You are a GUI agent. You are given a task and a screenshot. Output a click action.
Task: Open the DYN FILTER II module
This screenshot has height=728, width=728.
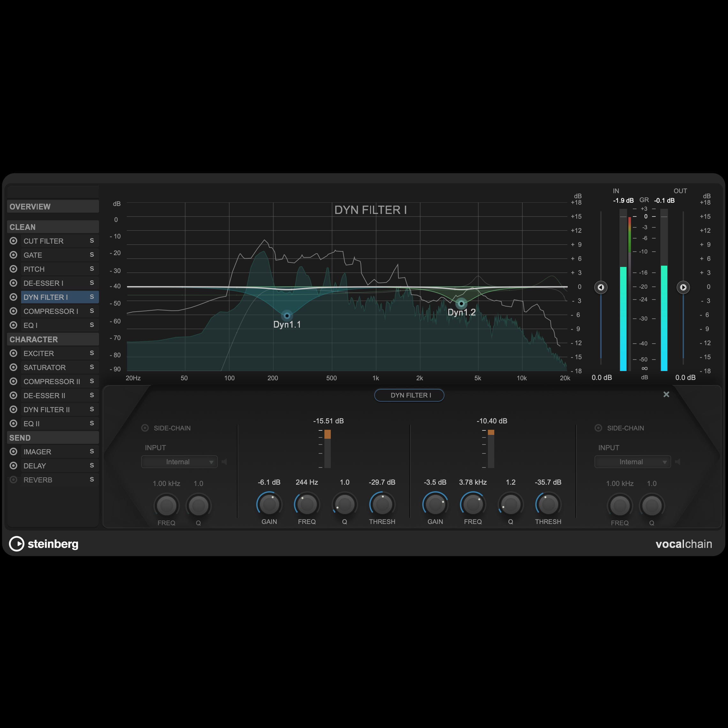point(46,410)
